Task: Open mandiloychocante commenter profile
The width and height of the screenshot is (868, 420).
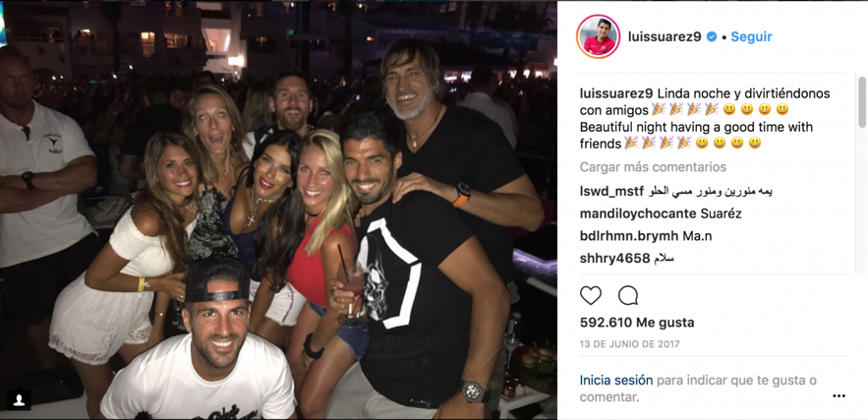Action: (637, 213)
